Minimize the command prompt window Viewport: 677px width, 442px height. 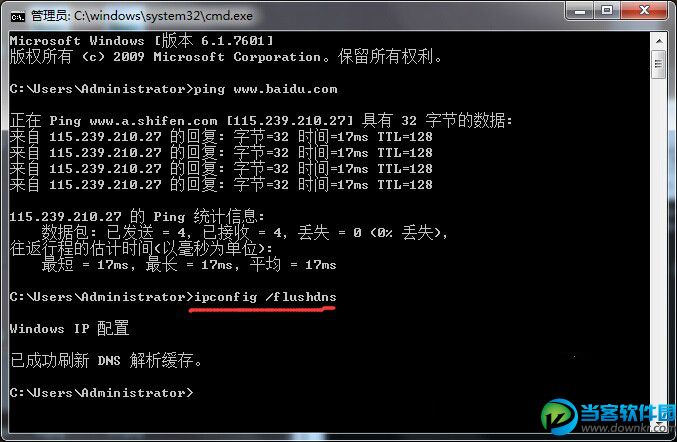tap(579, 11)
